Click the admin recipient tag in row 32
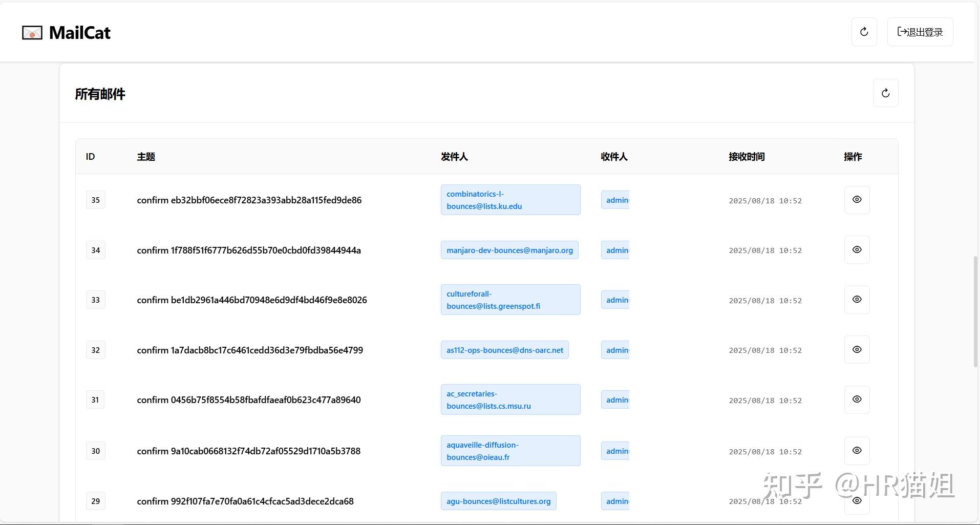 tap(615, 350)
